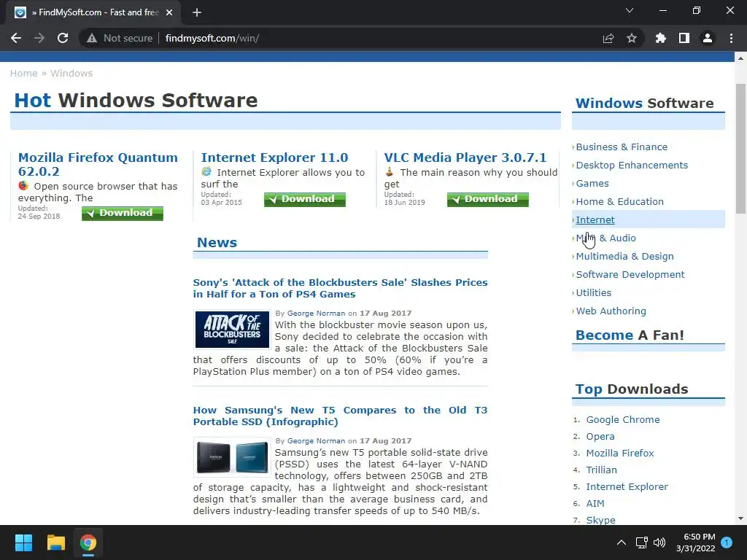
Task: Download VLC Media Player
Action: click(488, 199)
